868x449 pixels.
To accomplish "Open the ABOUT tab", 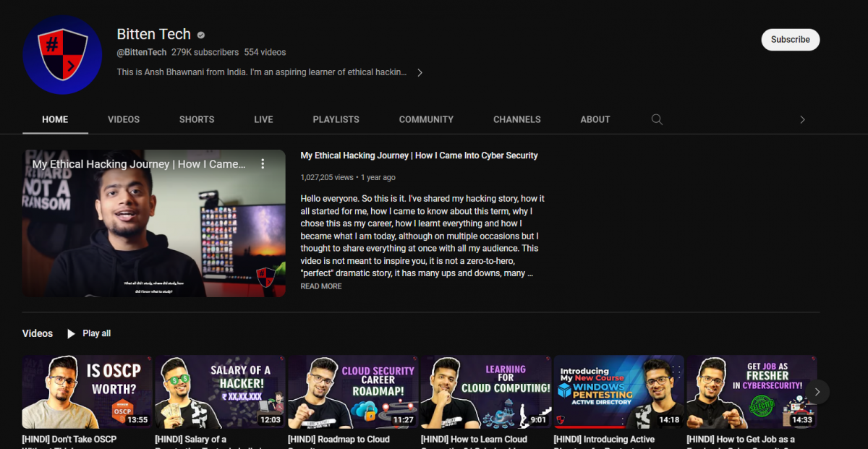I will tap(595, 119).
